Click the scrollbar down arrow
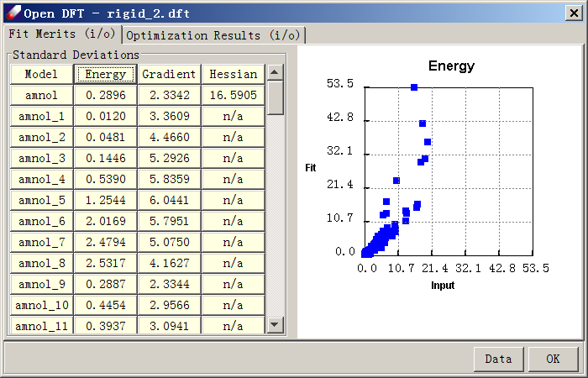The image size is (588, 378). click(x=275, y=325)
